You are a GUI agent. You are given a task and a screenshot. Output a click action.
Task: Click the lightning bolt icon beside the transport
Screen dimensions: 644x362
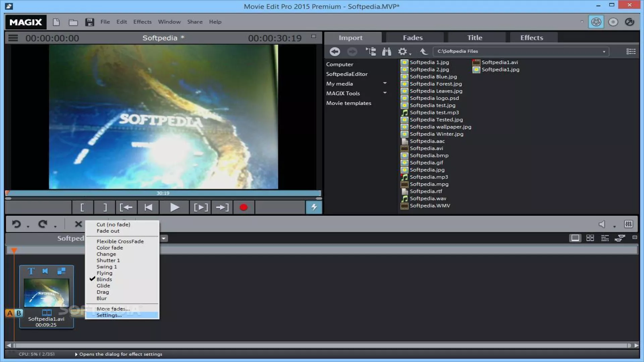click(x=314, y=207)
